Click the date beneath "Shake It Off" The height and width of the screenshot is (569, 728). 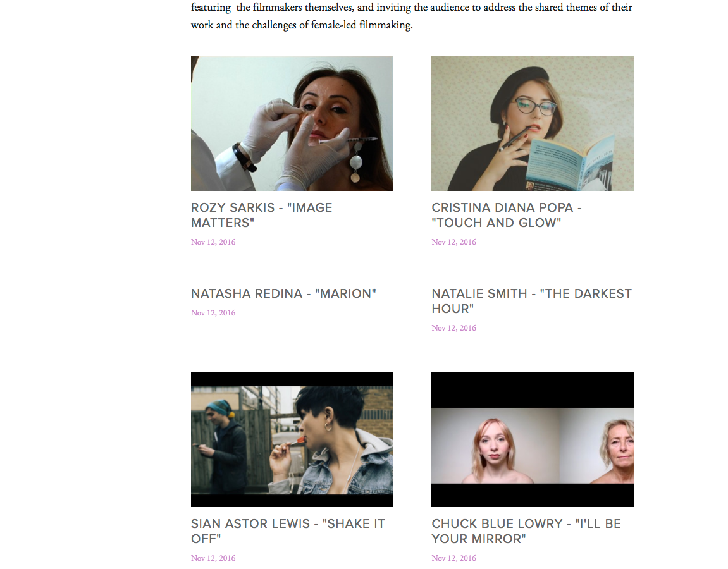[x=213, y=558]
